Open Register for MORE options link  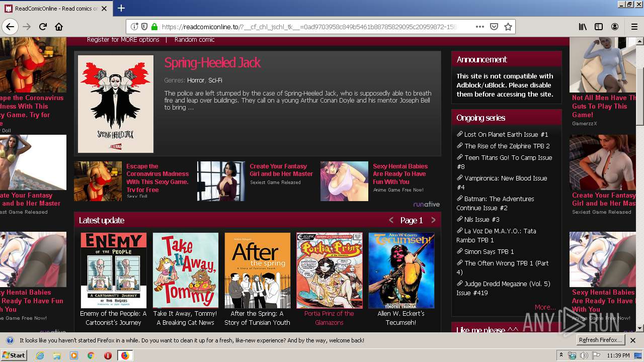point(123,40)
